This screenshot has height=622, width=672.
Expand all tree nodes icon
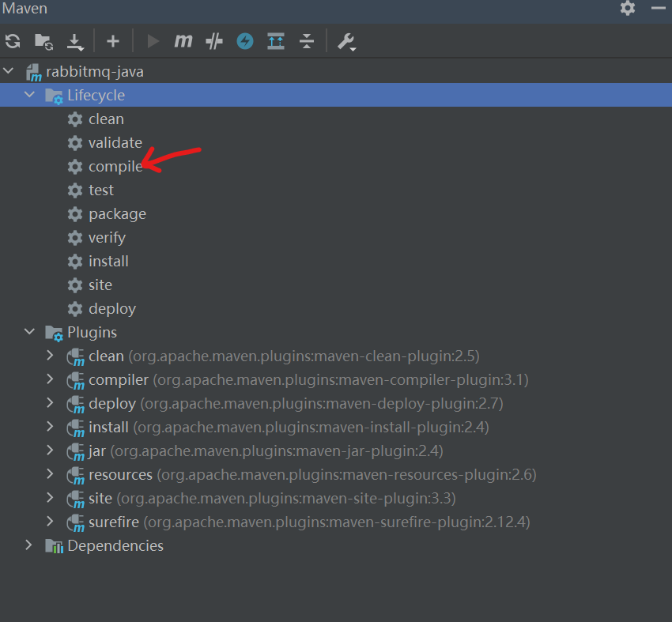pos(276,42)
